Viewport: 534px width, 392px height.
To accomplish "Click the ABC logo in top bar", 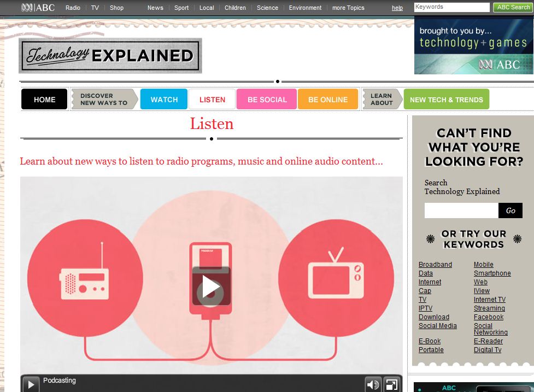I will (38, 8).
